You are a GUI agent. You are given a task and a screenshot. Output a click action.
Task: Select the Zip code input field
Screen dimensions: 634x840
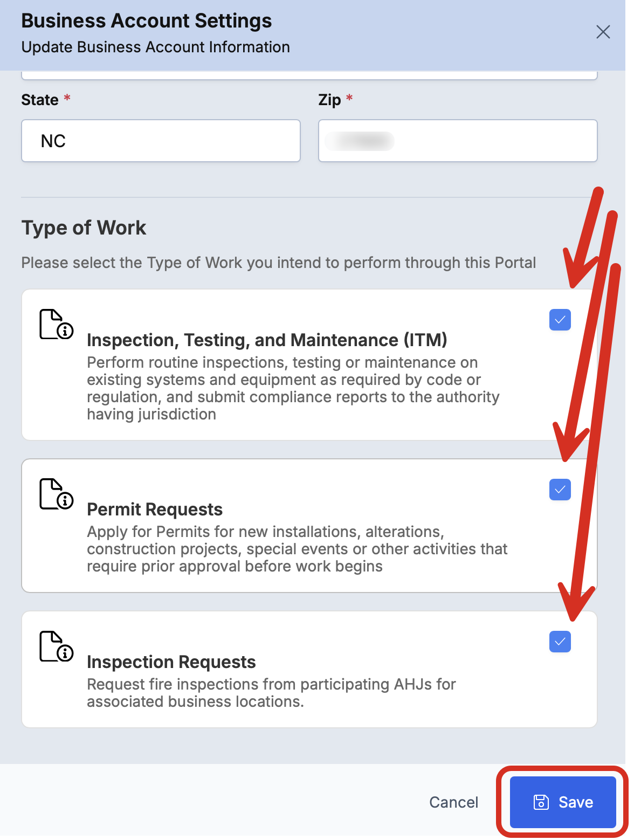click(x=458, y=141)
